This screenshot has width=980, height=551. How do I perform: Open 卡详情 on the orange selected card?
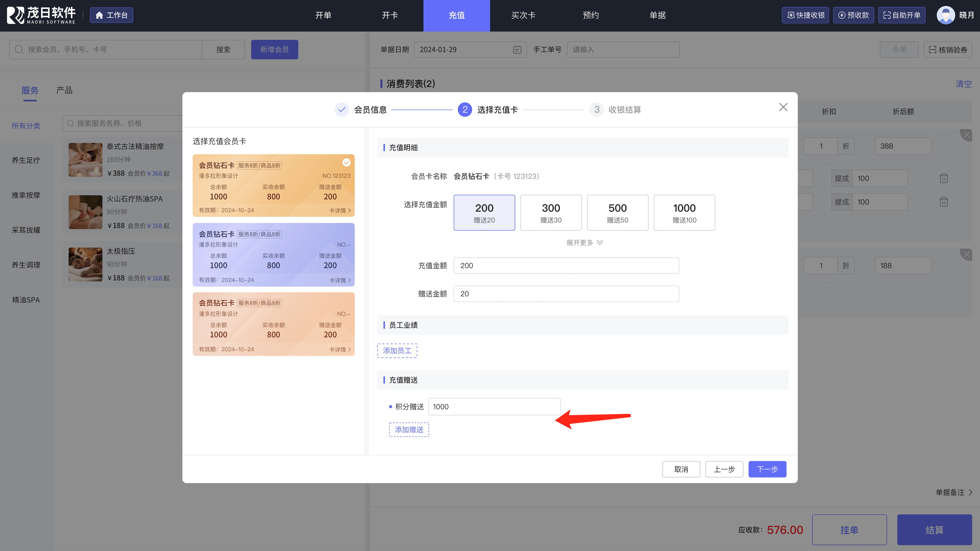point(339,210)
